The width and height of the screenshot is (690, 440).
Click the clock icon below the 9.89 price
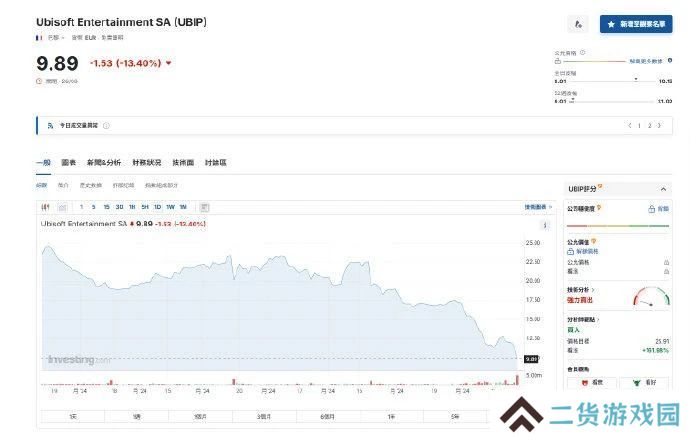click(39, 81)
